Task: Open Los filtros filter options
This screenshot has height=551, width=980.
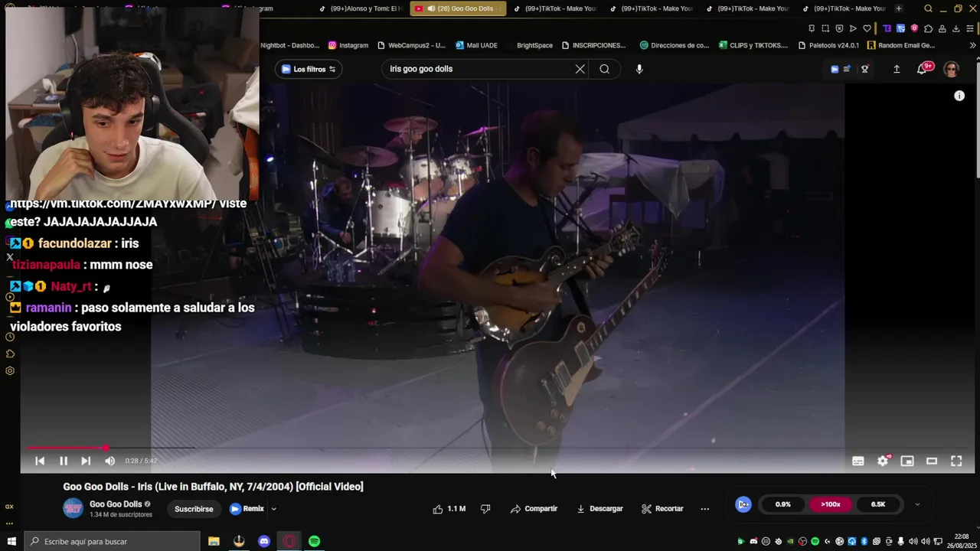Action: (309, 69)
